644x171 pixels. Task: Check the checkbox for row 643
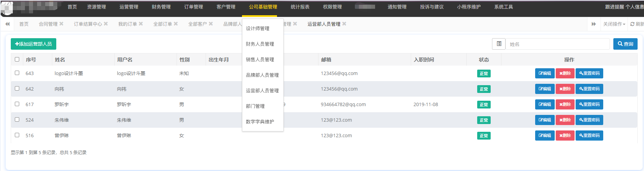point(17,73)
